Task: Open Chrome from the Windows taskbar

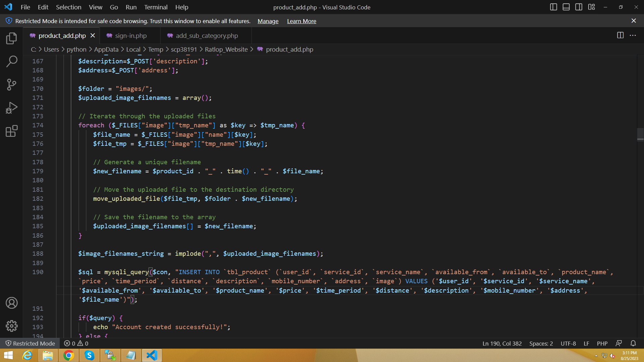Action: pyautogui.click(x=69, y=355)
